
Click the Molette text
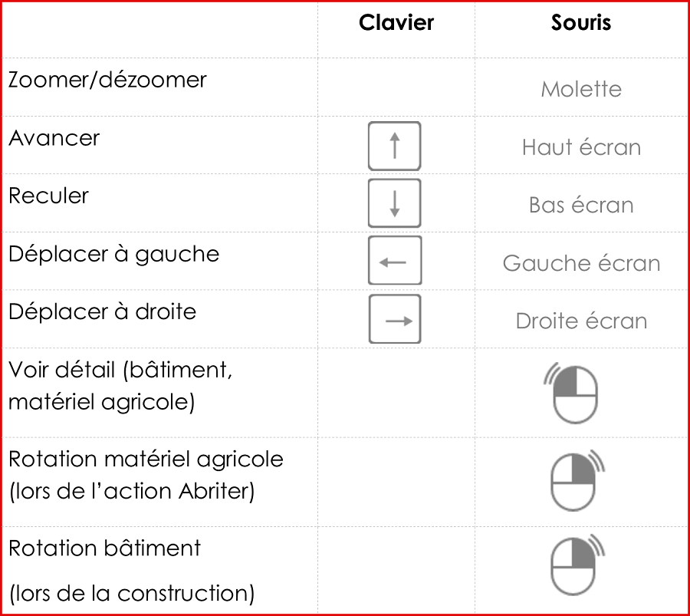click(581, 90)
